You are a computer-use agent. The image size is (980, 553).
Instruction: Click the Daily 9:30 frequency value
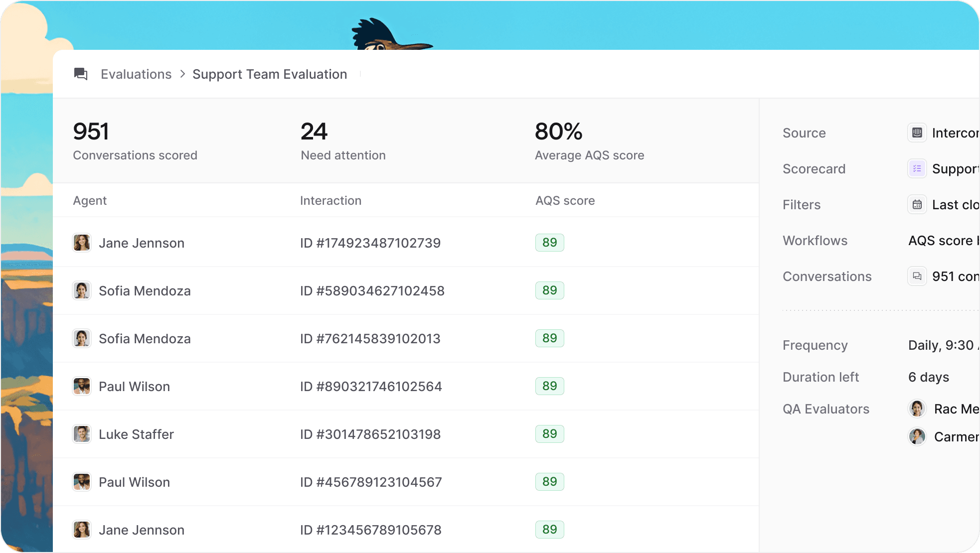[x=941, y=345]
